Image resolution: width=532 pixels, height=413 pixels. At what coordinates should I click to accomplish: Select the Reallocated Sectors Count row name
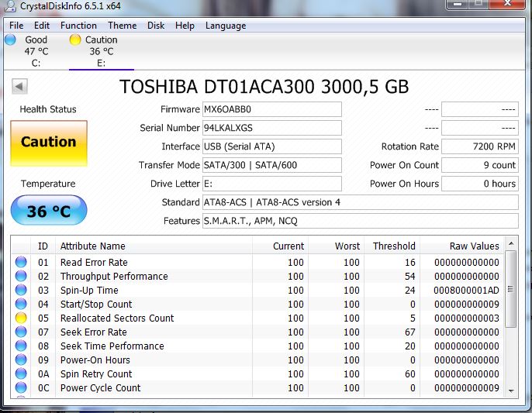pyautogui.click(x=117, y=318)
